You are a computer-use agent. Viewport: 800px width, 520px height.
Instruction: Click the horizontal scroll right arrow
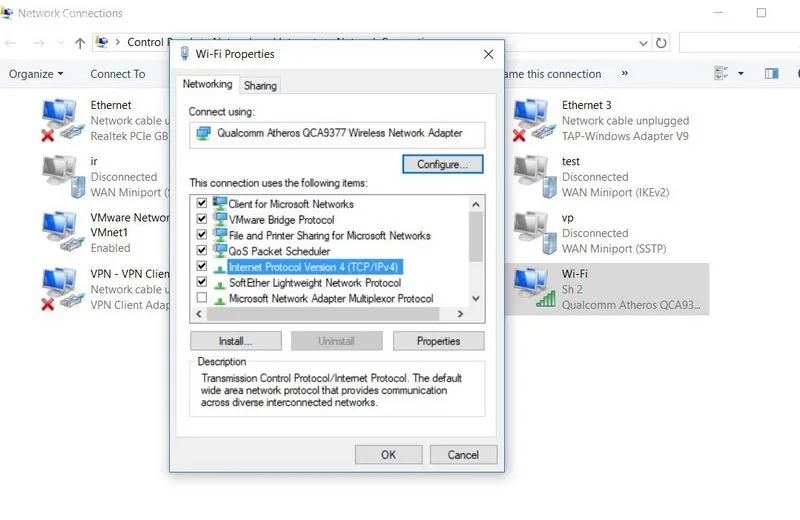point(460,314)
